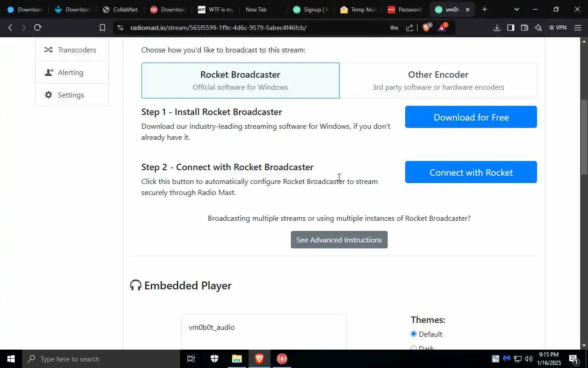Image resolution: width=588 pixels, height=368 pixels.
Task: Click the Download for Free button
Action: 471,117
